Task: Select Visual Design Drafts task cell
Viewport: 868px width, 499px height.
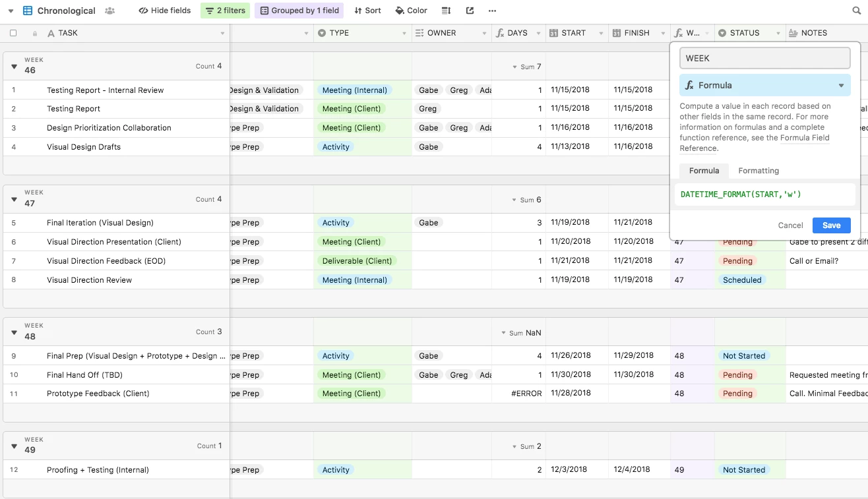Action: [84, 147]
